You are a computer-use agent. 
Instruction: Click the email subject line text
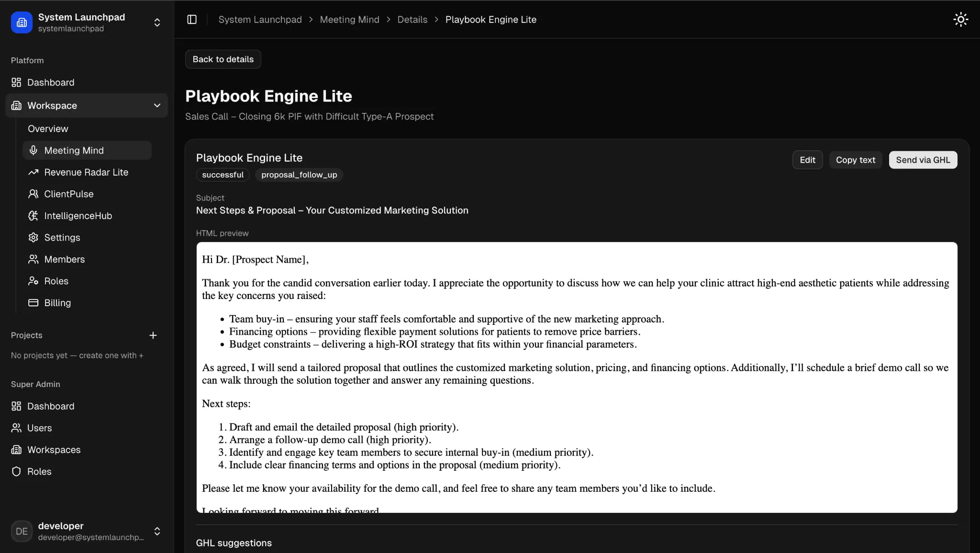(332, 210)
